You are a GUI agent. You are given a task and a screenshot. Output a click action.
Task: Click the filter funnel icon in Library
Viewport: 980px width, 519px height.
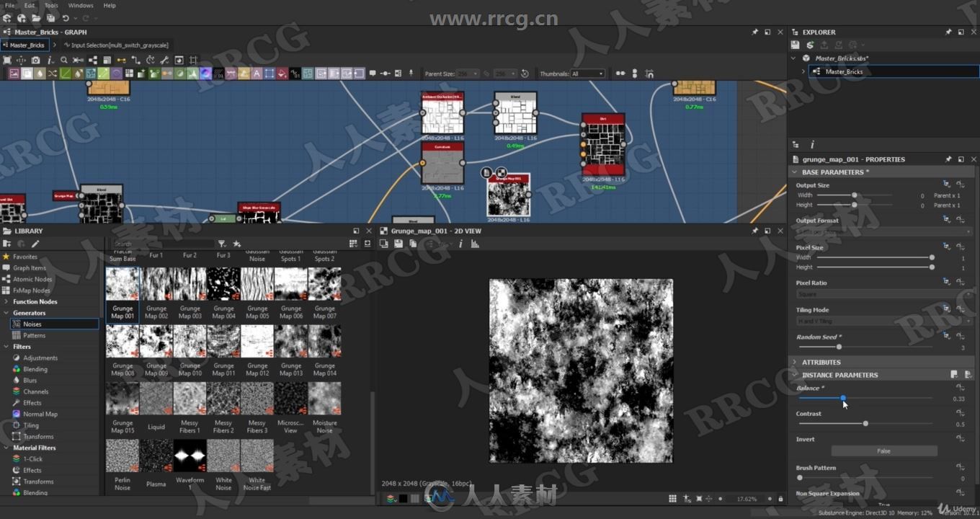coord(222,244)
